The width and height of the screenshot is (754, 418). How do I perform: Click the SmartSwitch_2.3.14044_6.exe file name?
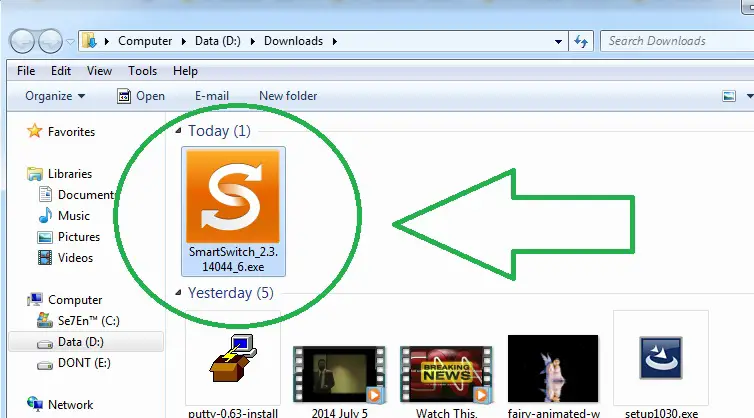pyautogui.click(x=233, y=259)
